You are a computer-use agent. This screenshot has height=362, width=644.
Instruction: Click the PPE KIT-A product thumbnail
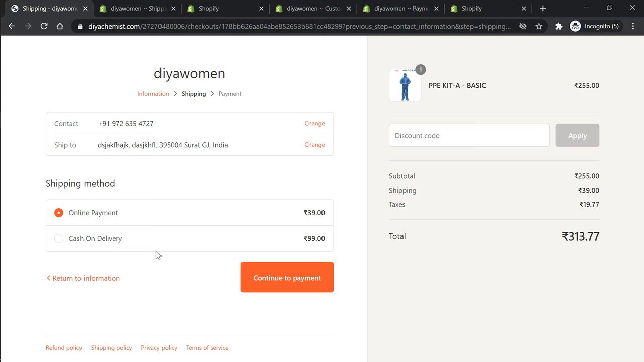(405, 85)
